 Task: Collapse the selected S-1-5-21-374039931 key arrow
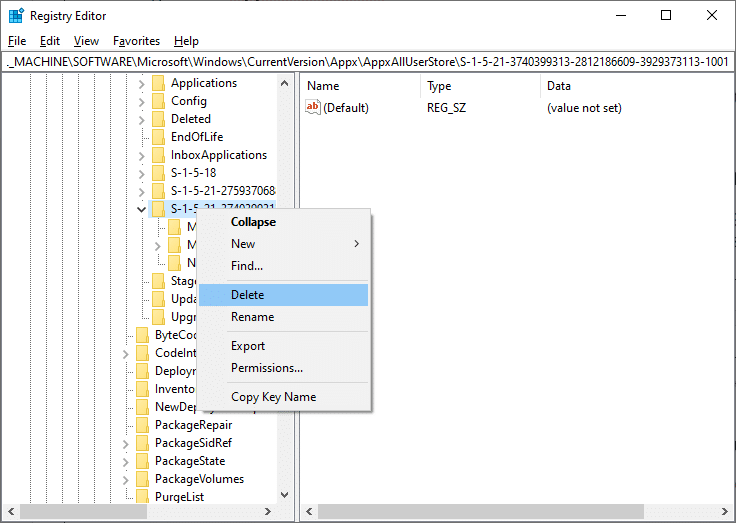point(141,209)
